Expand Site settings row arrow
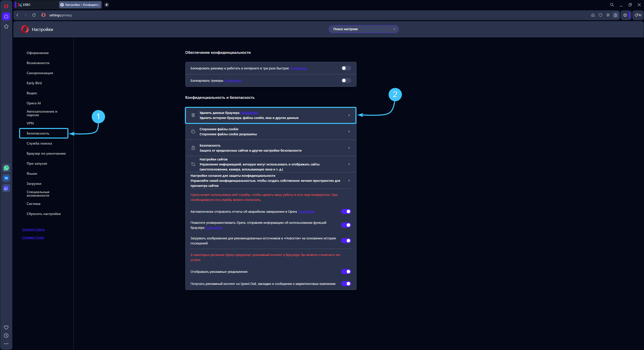Viewport: 644px width, 350px height. (349, 164)
